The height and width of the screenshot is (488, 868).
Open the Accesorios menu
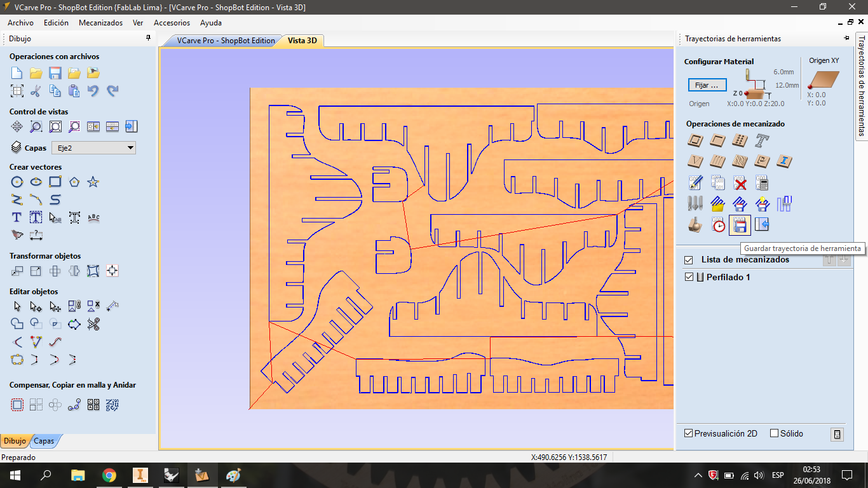(172, 22)
